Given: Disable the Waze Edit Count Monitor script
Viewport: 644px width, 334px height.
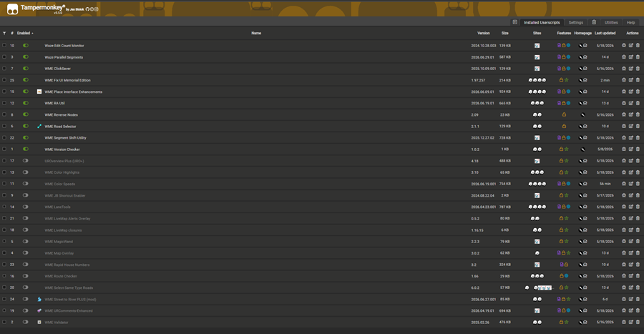Looking at the screenshot, I should [26, 46].
